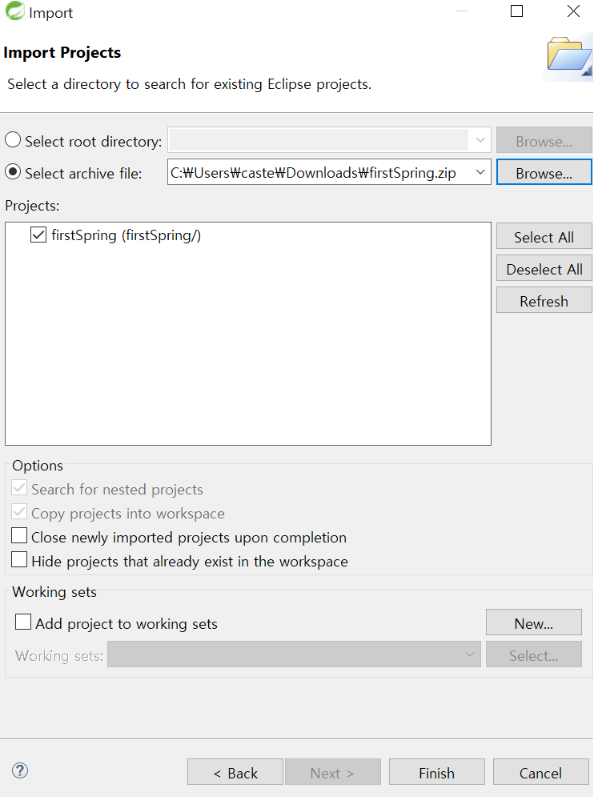Click the Projects: label
Viewport: 593px width, 797px height.
click(32, 205)
